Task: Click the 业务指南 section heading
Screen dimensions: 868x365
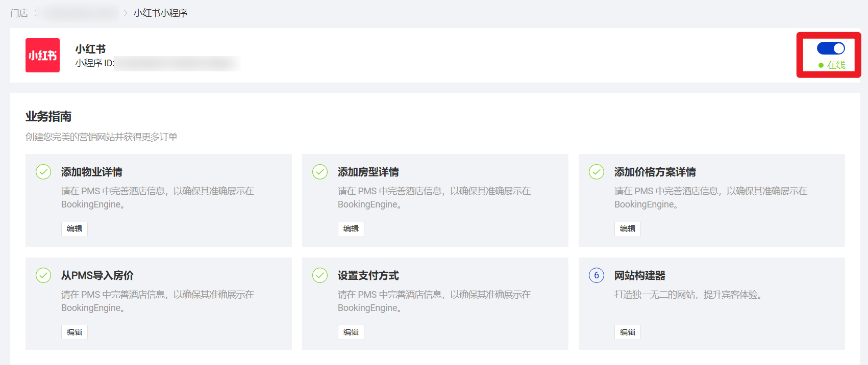Action: pos(48,117)
